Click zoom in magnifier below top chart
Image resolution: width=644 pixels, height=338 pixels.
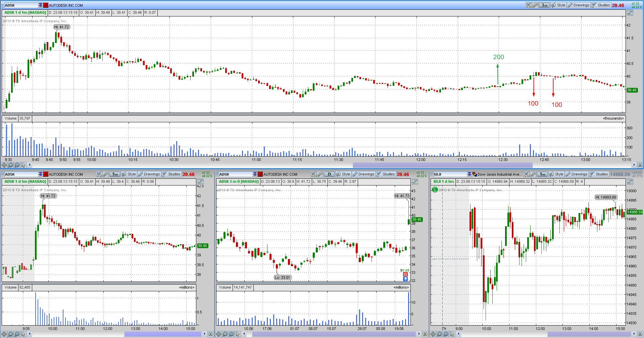pyautogui.click(x=11, y=165)
